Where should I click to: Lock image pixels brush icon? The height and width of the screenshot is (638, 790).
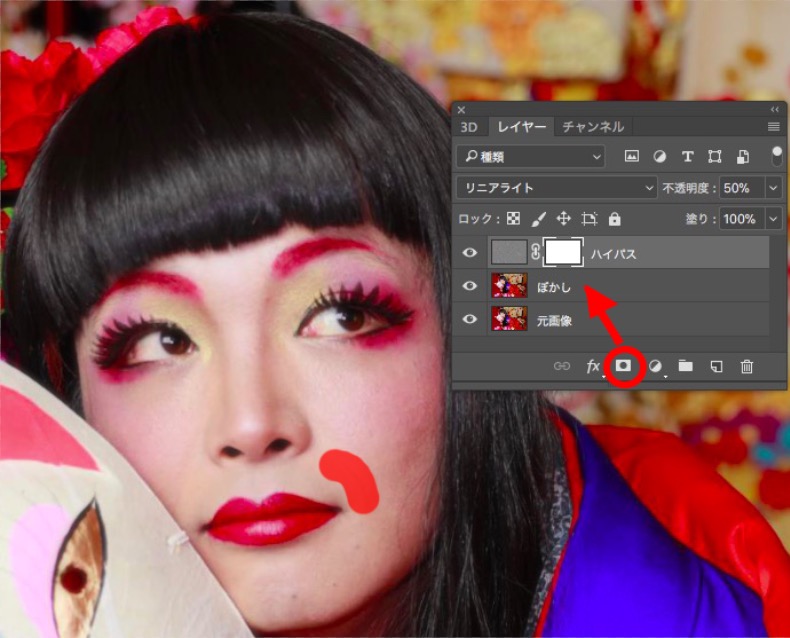[538, 219]
